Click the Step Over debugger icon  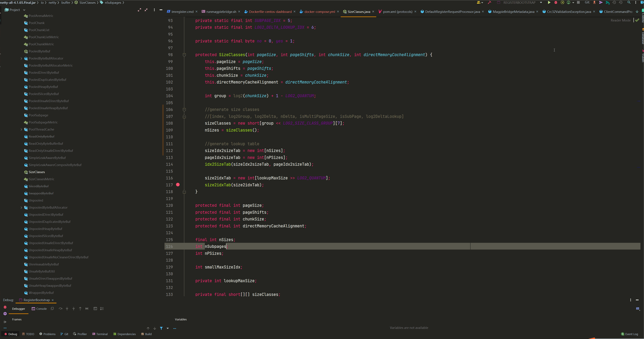[x=60, y=309]
